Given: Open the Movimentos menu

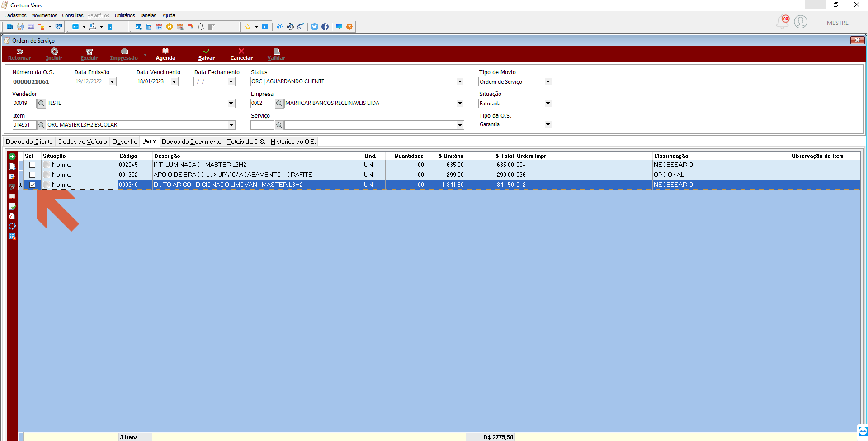Looking at the screenshot, I should (x=44, y=15).
